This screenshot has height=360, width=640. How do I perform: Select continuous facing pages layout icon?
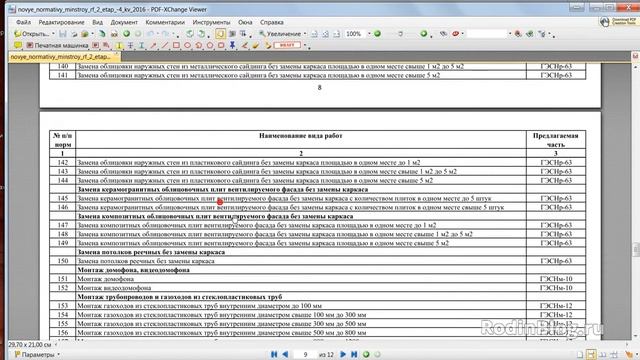click(x=613, y=355)
